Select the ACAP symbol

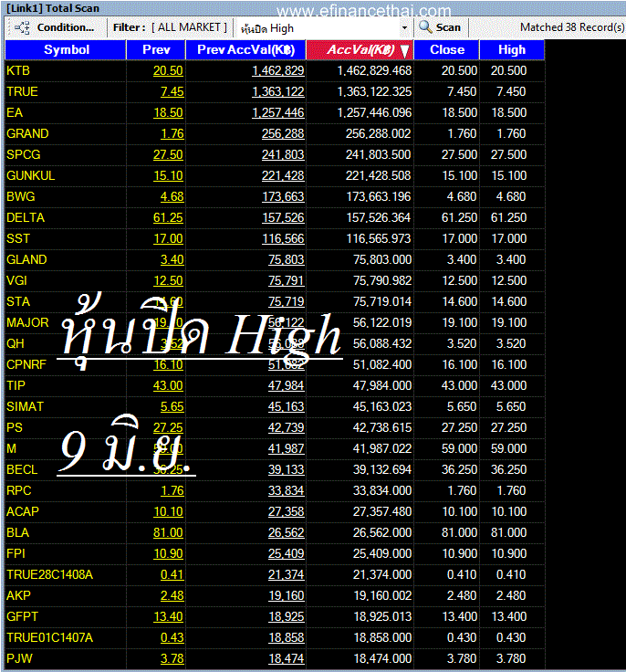pyautogui.click(x=23, y=511)
